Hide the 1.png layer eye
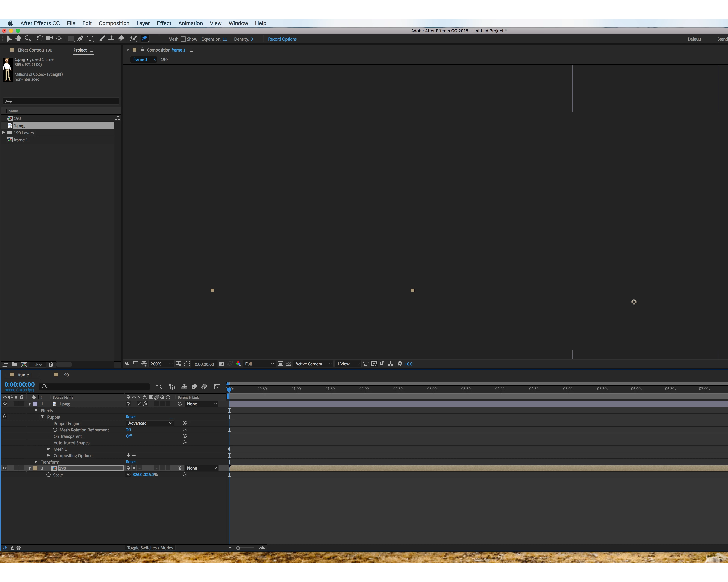 5,404
